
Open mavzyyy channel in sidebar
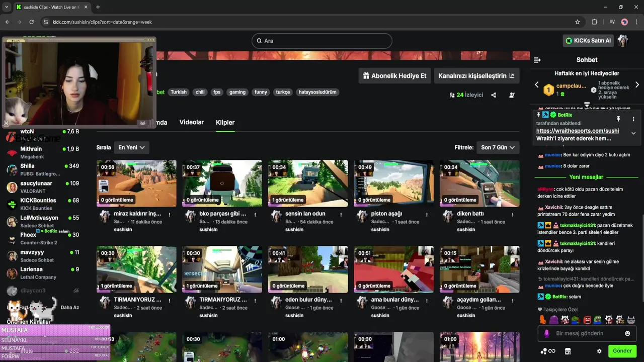tap(43, 256)
